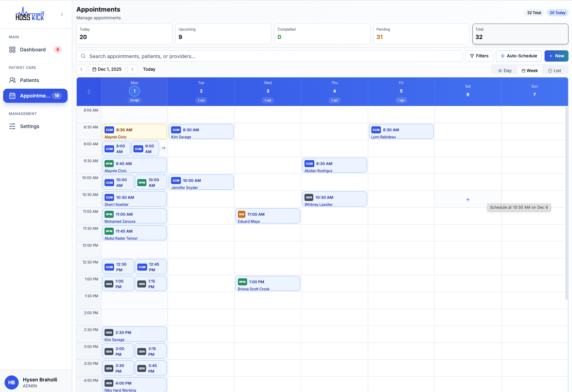Screen dimensions: 572x392
Task: Switch to Day view
Action: point(504,70)
